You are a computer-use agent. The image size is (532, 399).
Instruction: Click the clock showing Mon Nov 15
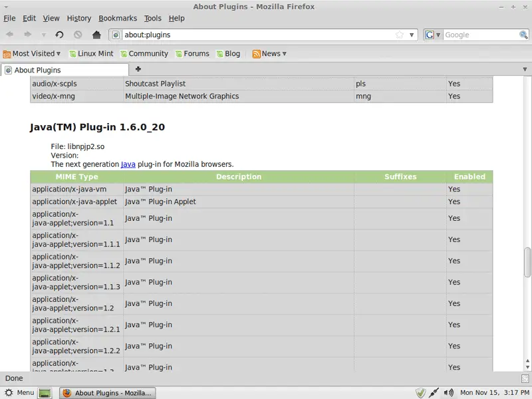[494, 393]
